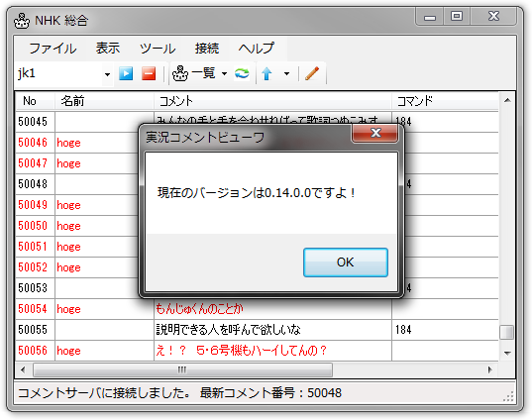Click the vertical scrollbar thumb

coord(507,332)
